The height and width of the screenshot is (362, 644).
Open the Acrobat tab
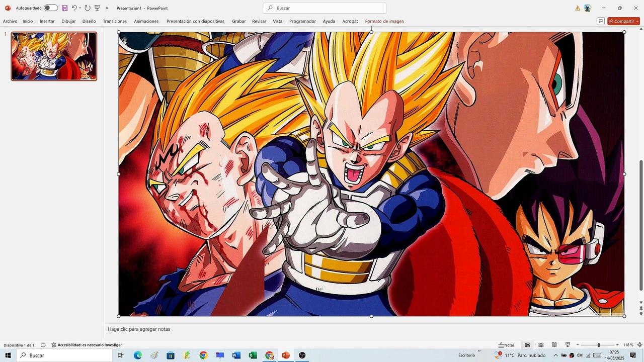pos(350,22)
